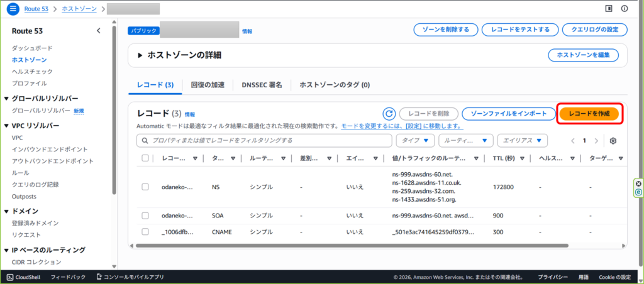The height and width of the screenshot is (284, 644).
Task: Click the info circle icon top right
Action: (x=625, y=9)
